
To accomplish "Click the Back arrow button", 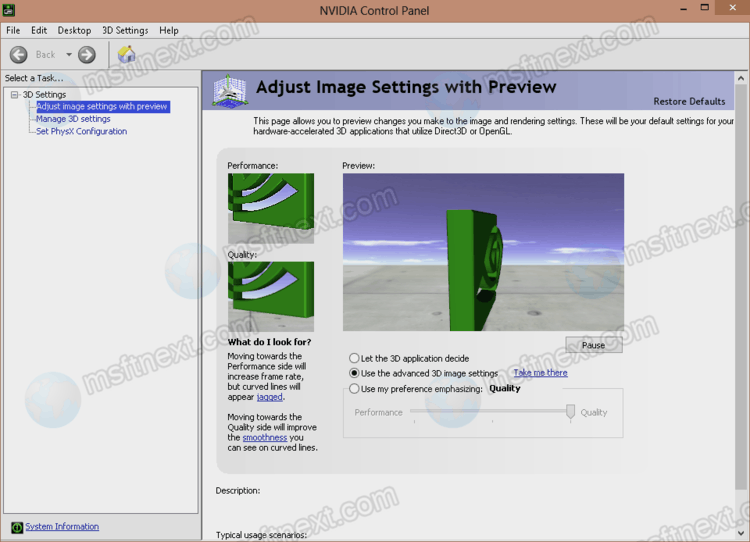I will tap(19, 55).
